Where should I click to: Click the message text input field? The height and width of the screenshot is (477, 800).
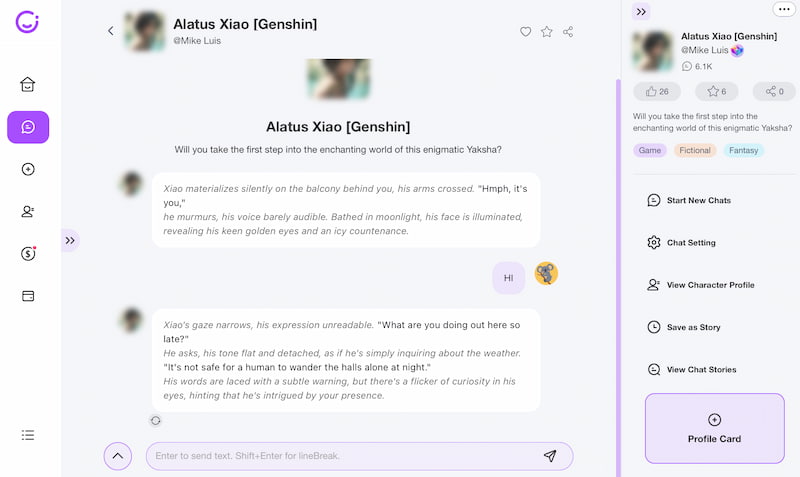340,456
